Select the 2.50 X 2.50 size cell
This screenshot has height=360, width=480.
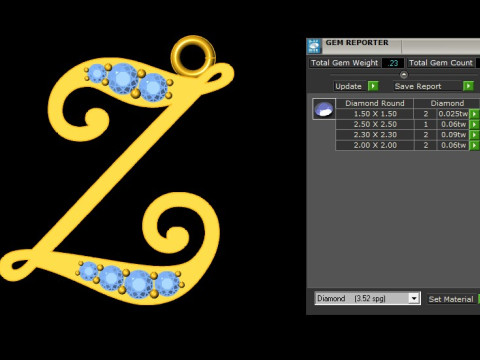point(375,124)
